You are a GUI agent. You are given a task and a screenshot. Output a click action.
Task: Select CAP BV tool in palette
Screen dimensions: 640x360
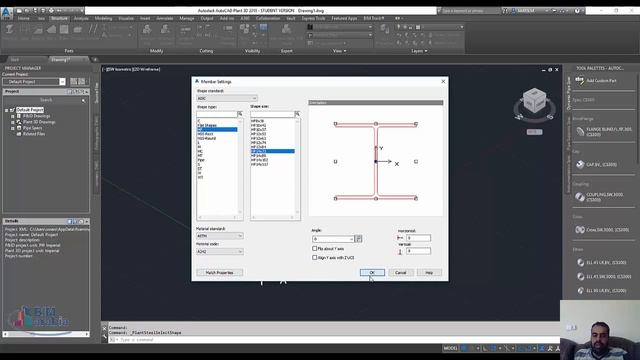pyautogui.click(x=596, y=164)
